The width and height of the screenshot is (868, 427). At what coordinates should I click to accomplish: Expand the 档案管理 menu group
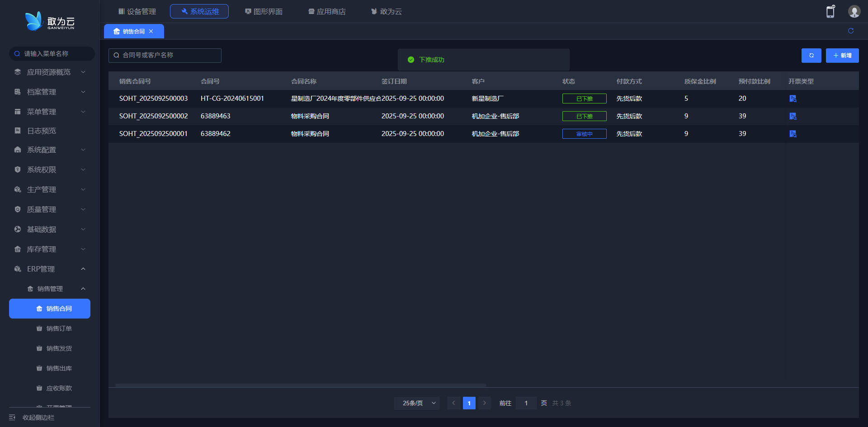click(50, 92)
